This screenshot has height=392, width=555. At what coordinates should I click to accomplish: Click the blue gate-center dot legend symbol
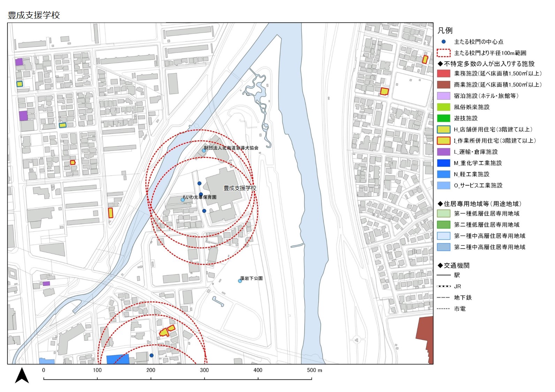pyautogui.click(x=443, y=41)
